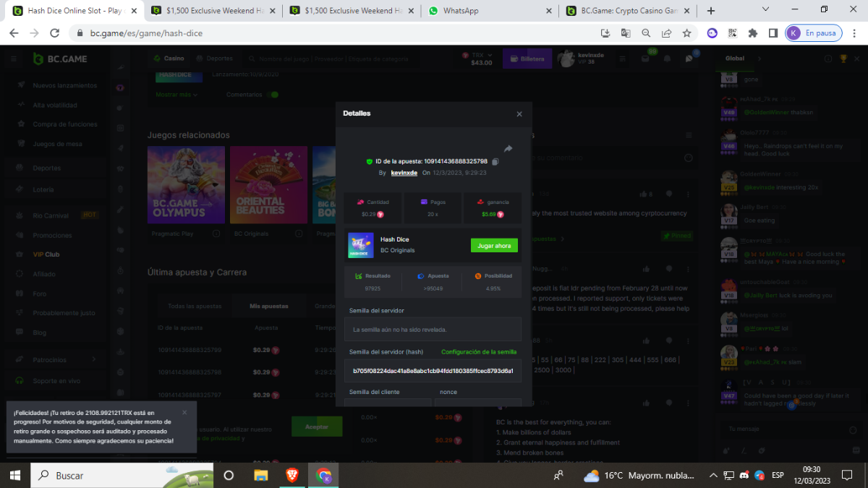The width and height of the screenshot is (868, 488).
Task: Click the share arrow icon in Detalles
Action: [x=508, y=148]
